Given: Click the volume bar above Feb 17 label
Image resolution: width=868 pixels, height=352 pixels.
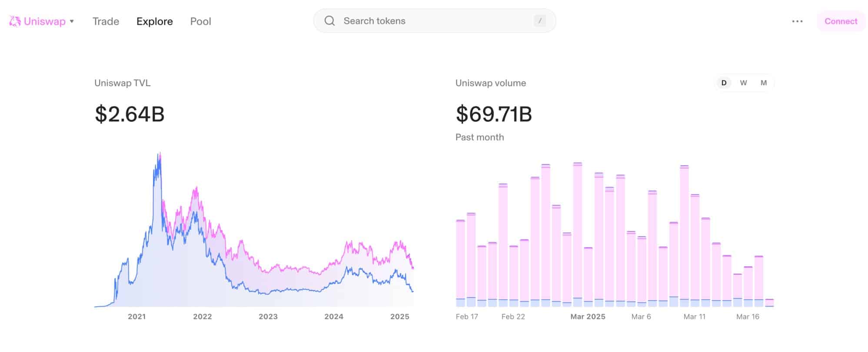Looking at the screenshot, I should (x=471, y=260).
